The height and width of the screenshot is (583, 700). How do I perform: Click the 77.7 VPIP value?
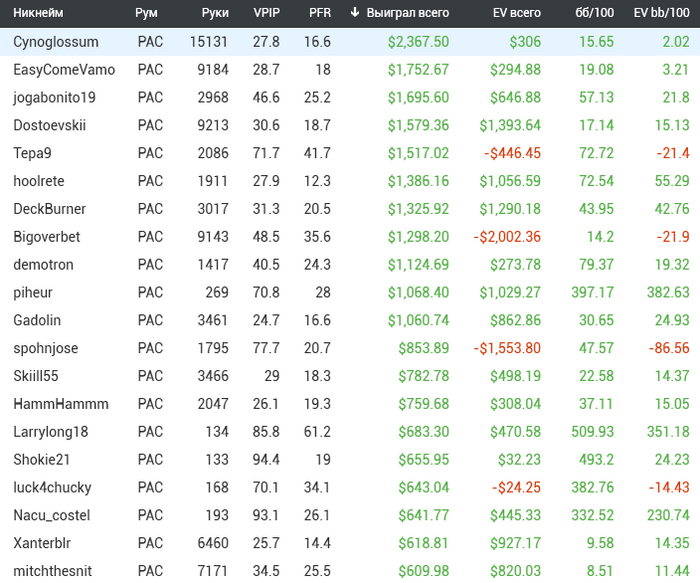(266, 348)
